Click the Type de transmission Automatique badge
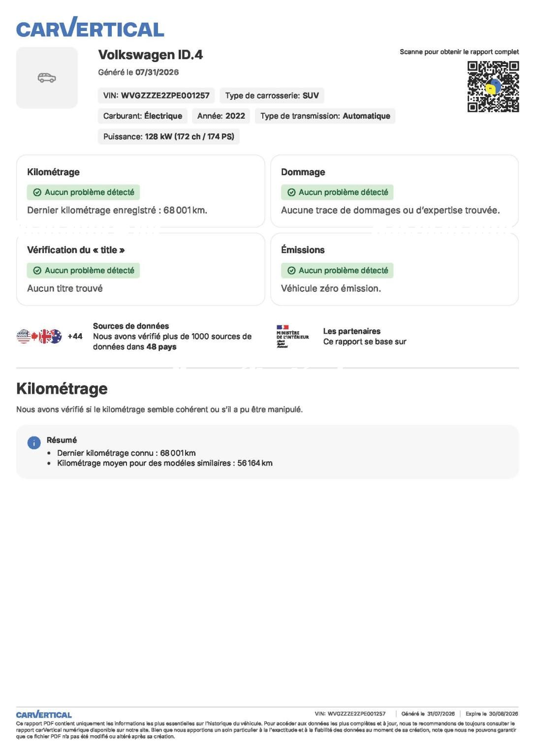 click(x=325, y=116)
